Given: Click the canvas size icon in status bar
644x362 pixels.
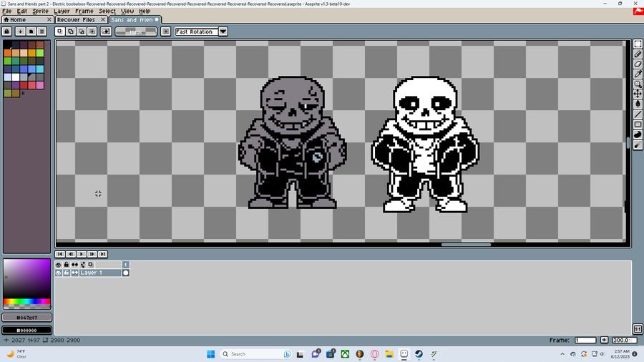Looking at the screenshot, I should click(46, 341).
